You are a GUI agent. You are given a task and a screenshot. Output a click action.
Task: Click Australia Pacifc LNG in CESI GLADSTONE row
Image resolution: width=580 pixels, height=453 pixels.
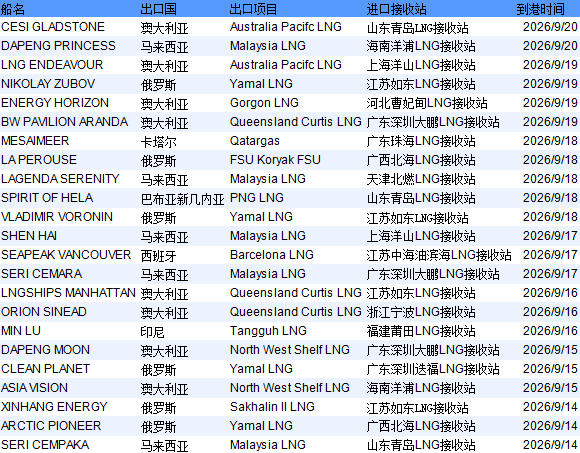pyautogui.click(x=286, y=27)
